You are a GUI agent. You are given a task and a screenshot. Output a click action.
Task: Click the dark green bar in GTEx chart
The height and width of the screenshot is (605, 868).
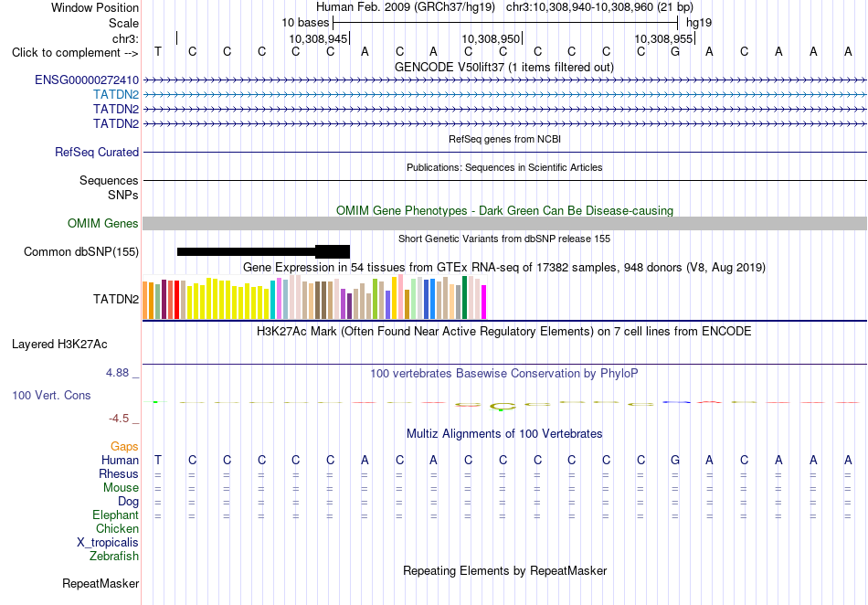pyautogui.click(x=465, y=298)
